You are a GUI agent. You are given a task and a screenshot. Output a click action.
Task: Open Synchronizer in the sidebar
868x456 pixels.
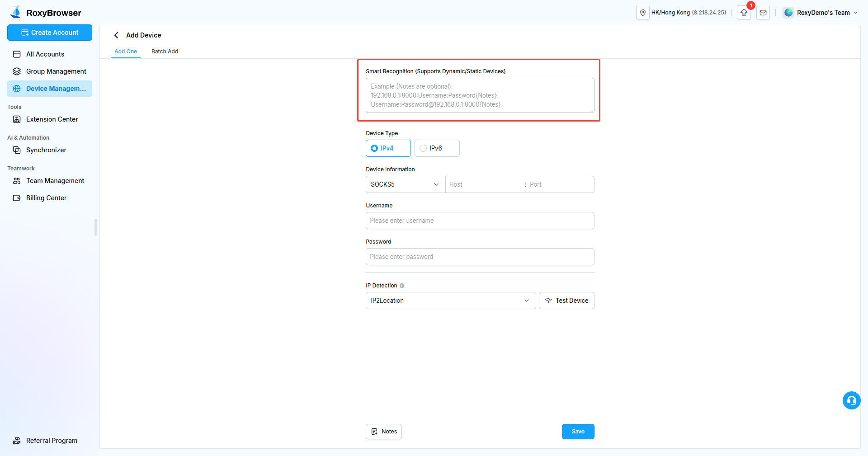tap(50, 150)
